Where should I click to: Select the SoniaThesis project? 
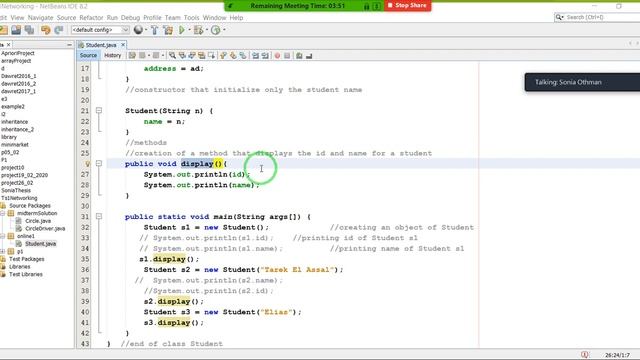[16, 191]
